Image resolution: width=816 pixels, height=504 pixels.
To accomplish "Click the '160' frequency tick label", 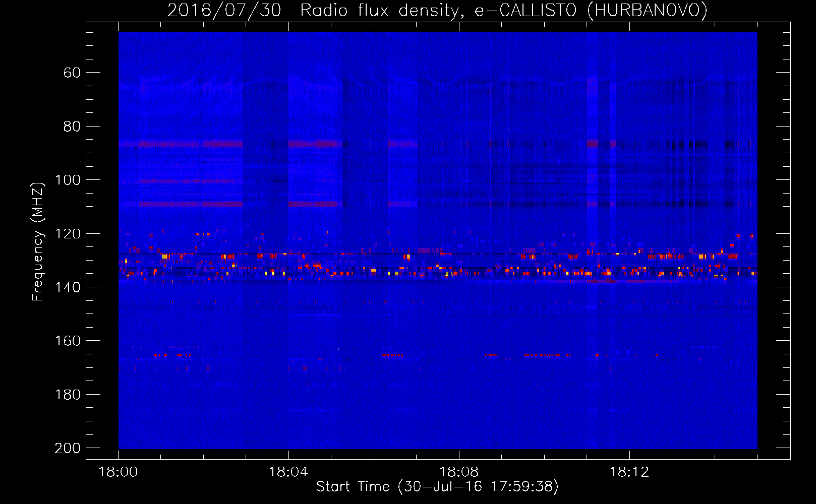I will pyautogui.click(x=68, y=341).
